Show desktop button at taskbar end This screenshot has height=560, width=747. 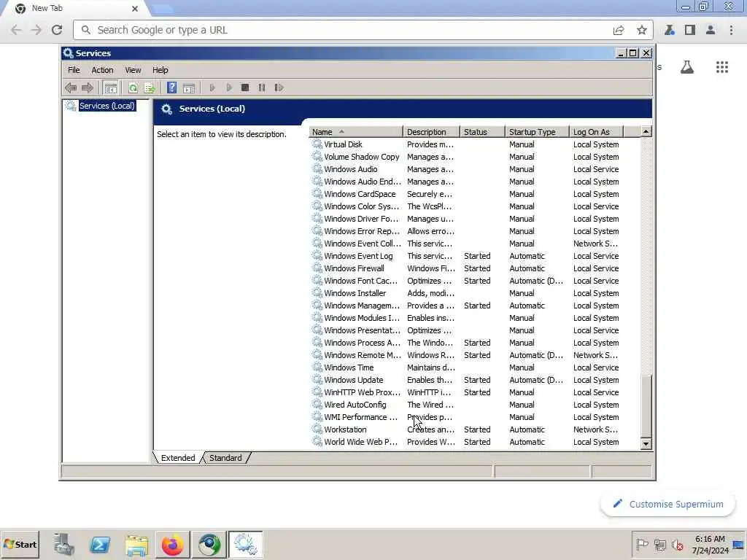[738, 544]
